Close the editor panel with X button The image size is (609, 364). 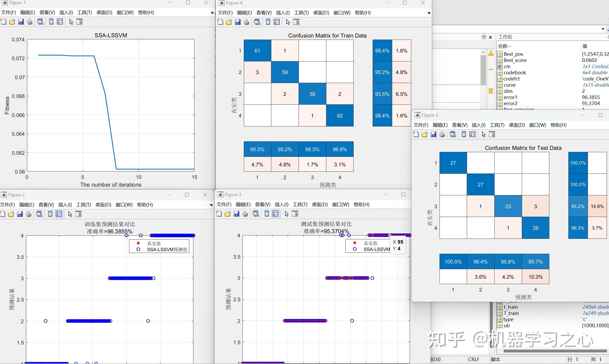[490, 37]
